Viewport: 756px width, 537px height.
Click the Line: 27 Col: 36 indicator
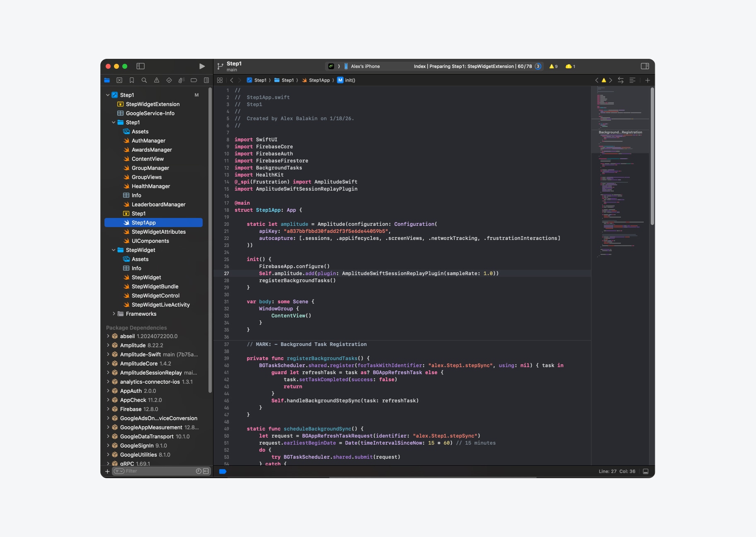pyautogui.click(x=617, y=472)
